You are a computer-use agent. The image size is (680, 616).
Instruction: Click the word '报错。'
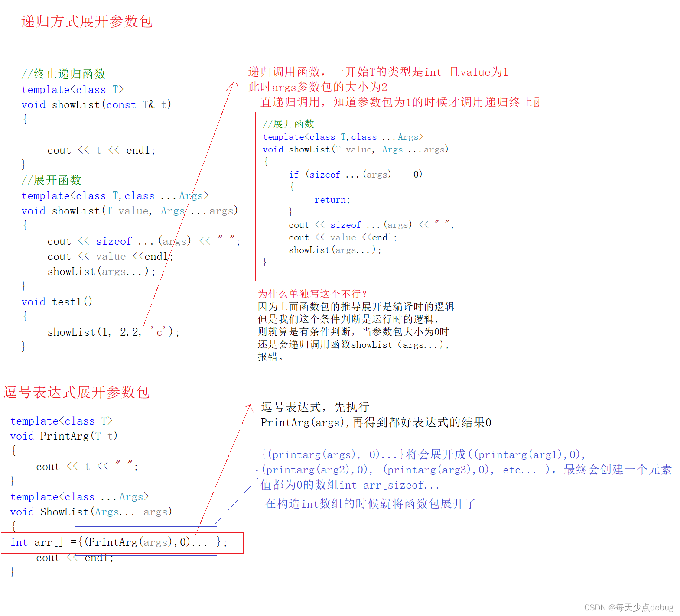[271, 357]
